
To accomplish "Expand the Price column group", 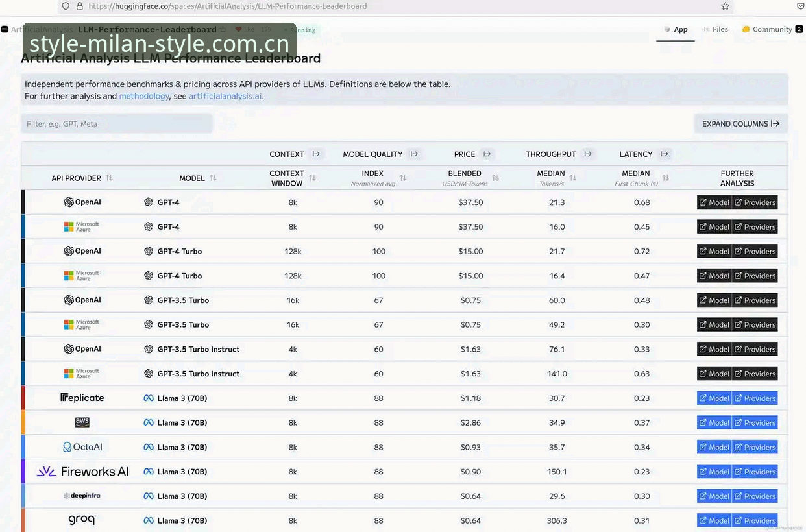I will coord(487,154).
